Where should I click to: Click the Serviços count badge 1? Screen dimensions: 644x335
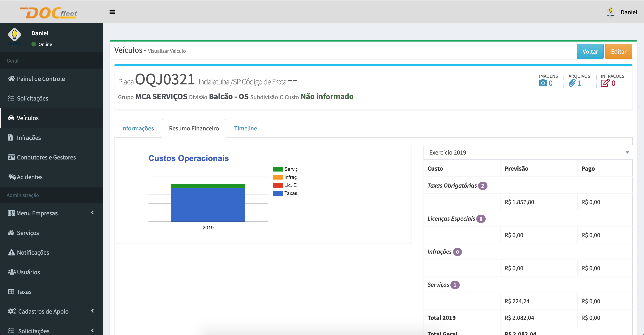tap(455, 285)
